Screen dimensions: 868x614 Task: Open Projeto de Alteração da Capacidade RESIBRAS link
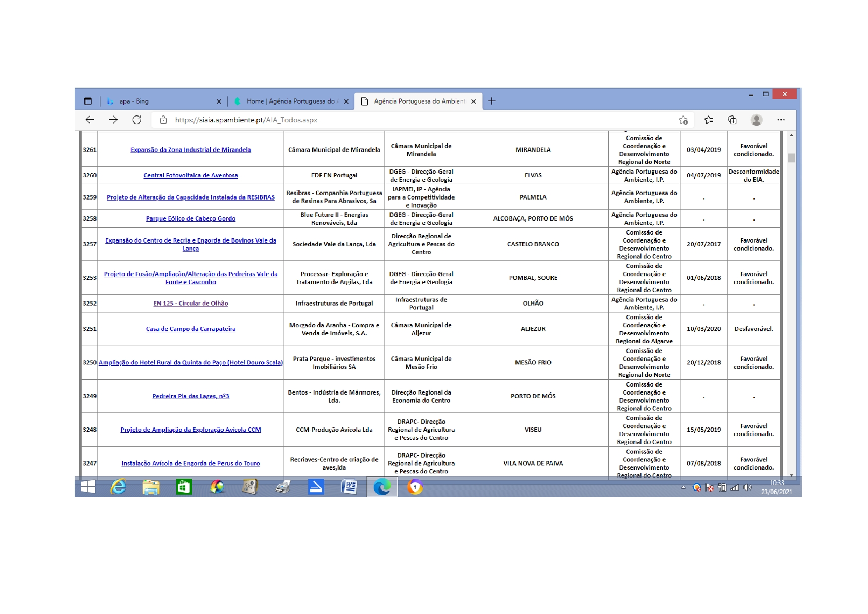(191, 198)
